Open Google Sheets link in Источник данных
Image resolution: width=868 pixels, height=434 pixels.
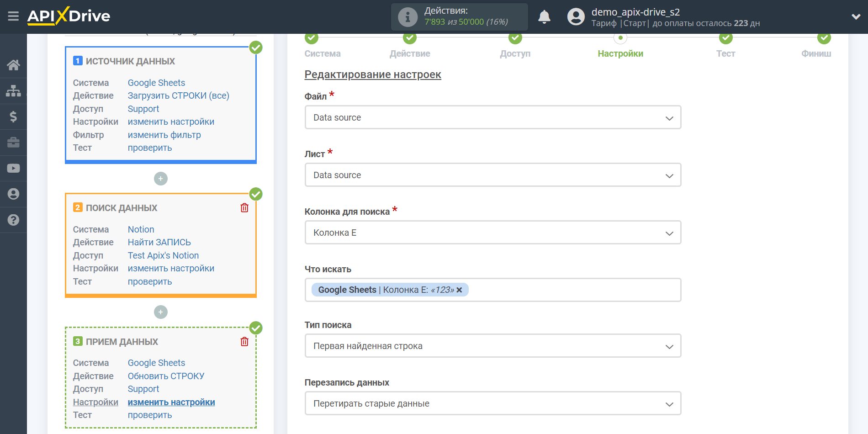pos(156,83)
